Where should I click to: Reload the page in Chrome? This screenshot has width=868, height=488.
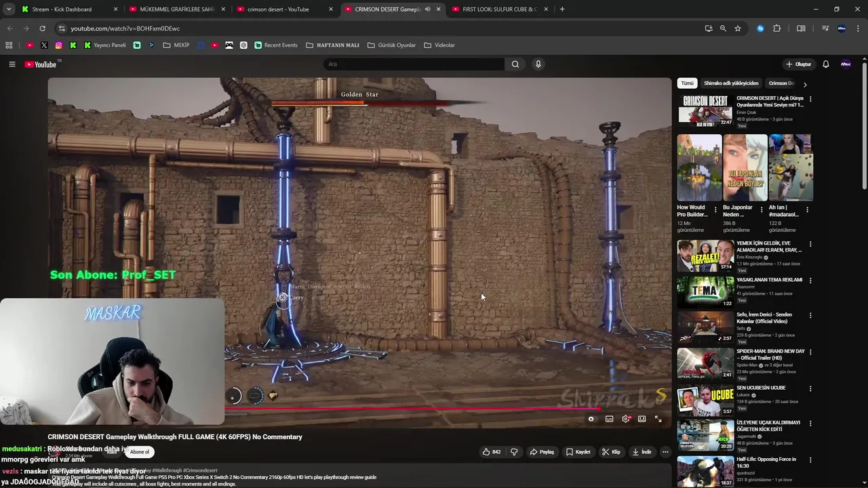[x=42, y=28]
